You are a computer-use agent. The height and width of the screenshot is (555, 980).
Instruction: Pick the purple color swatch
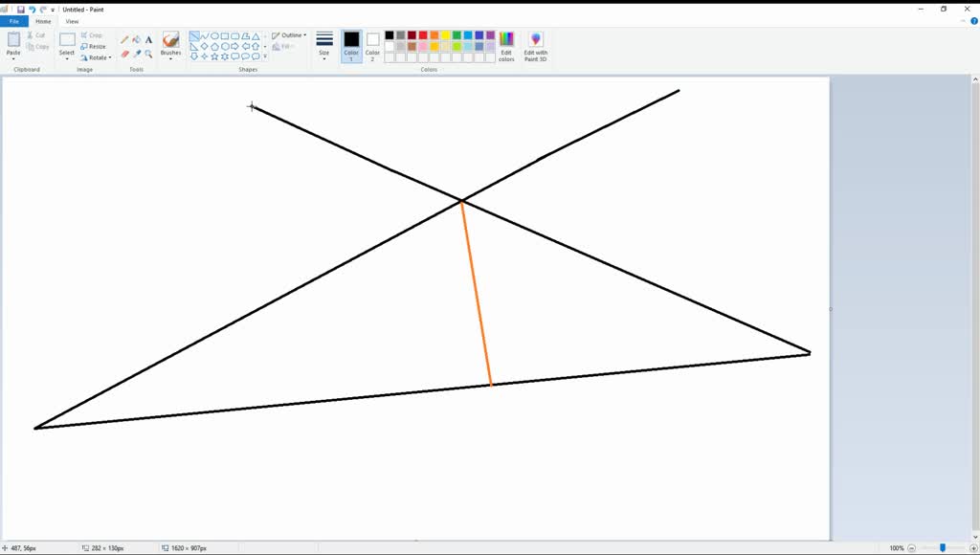click(x=491, y=35)
